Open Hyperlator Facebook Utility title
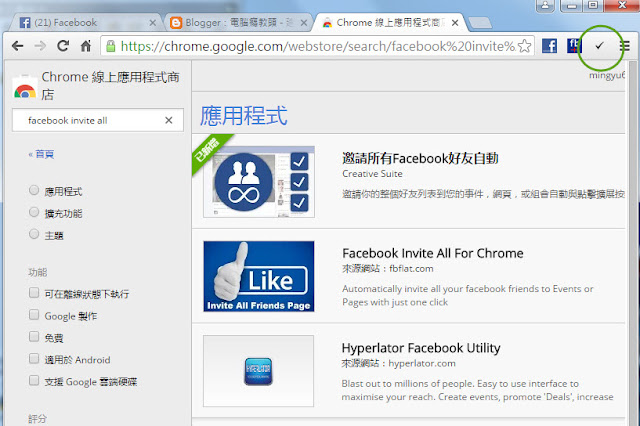Image resolution: width=640 pixels, height=426 pixels. pyautogui.click(x=421, y=348)
